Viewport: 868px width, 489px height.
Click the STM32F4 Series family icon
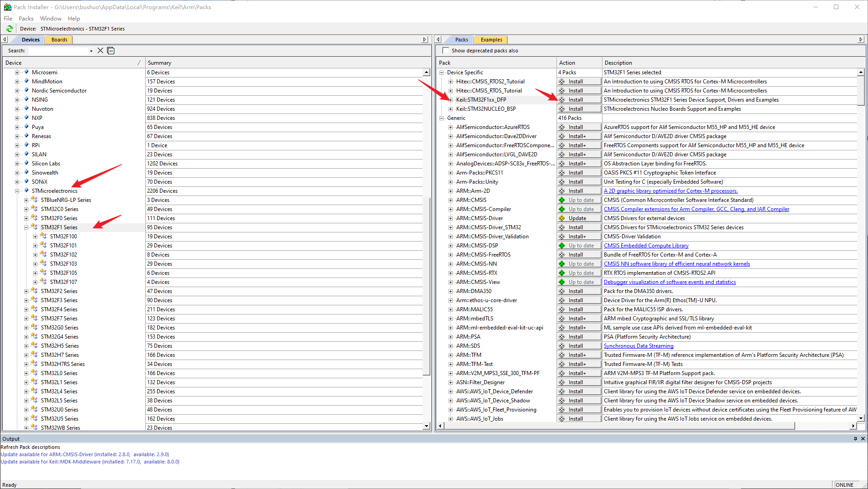34,309
